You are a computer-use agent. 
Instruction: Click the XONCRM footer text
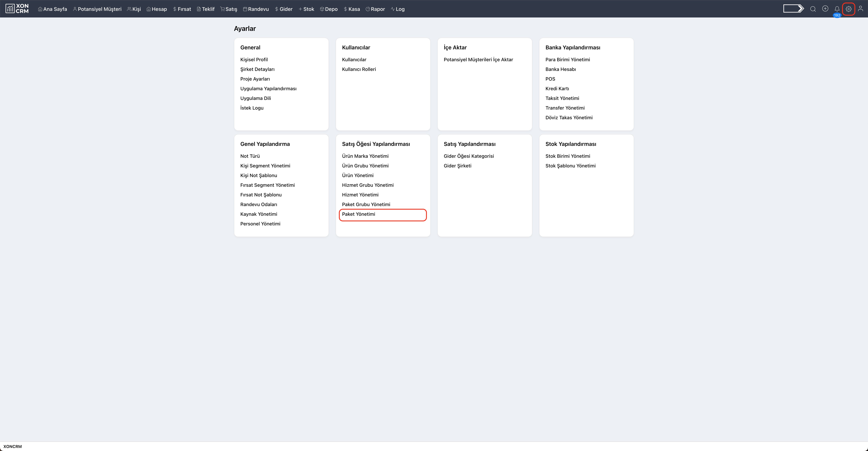[x=13, y=447]
